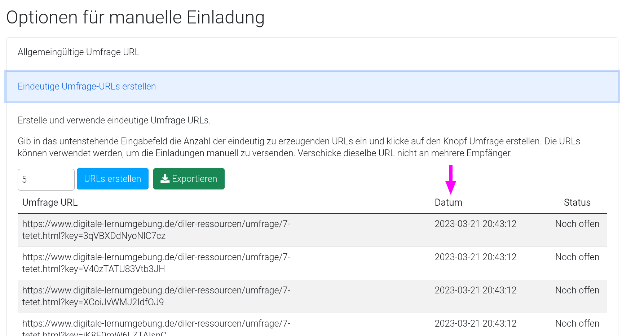Click the Umfrage URL column header
This screenshot has width=644, height=336.
(x=50, y=202)
